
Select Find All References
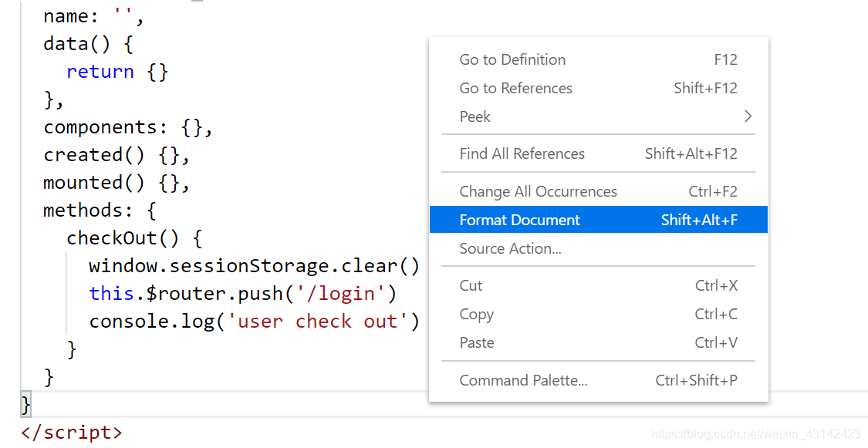(x=522, y=153)
